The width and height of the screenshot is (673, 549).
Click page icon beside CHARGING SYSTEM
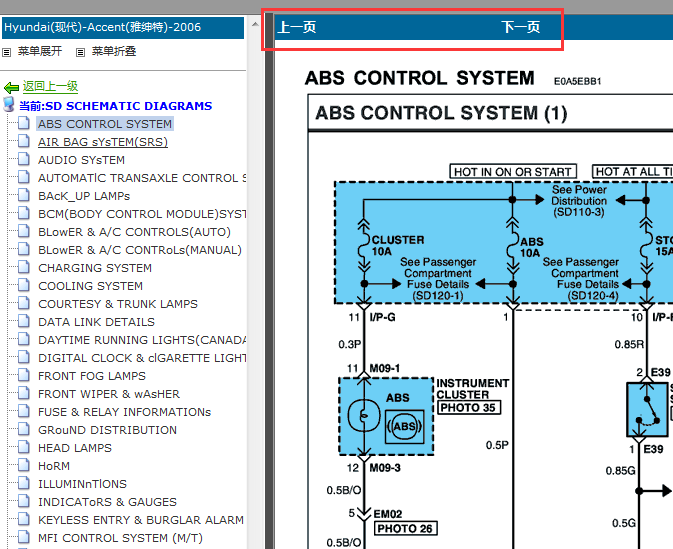point(24,267)
